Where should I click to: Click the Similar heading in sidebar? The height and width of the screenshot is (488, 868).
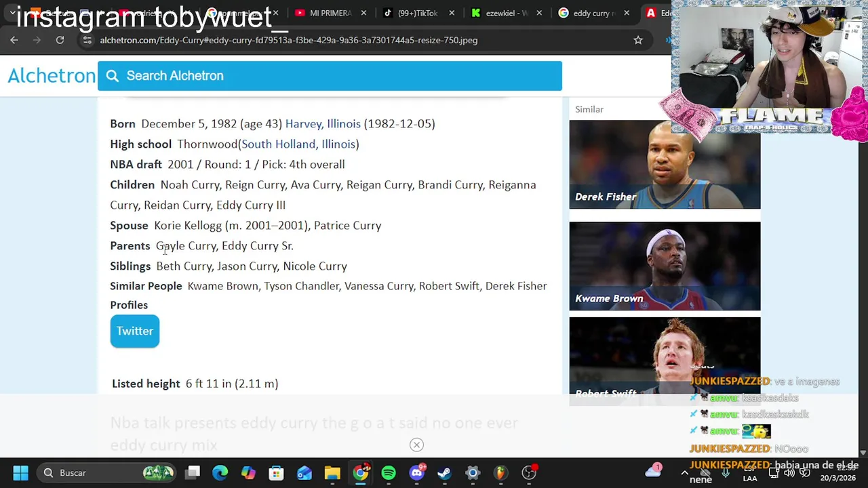coord(589,109)
